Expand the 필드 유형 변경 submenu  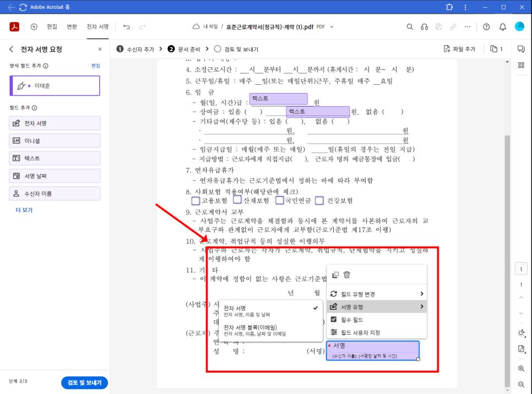pyautogui.click(x=377, y=294)
